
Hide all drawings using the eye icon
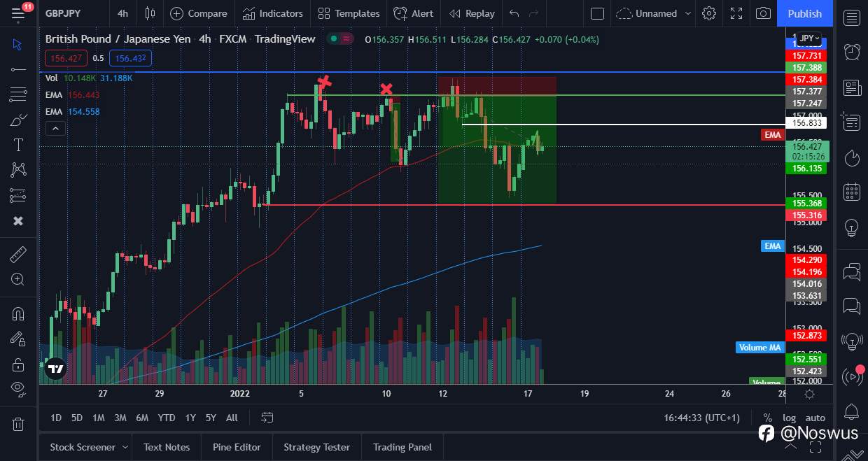tap(18, 388)
